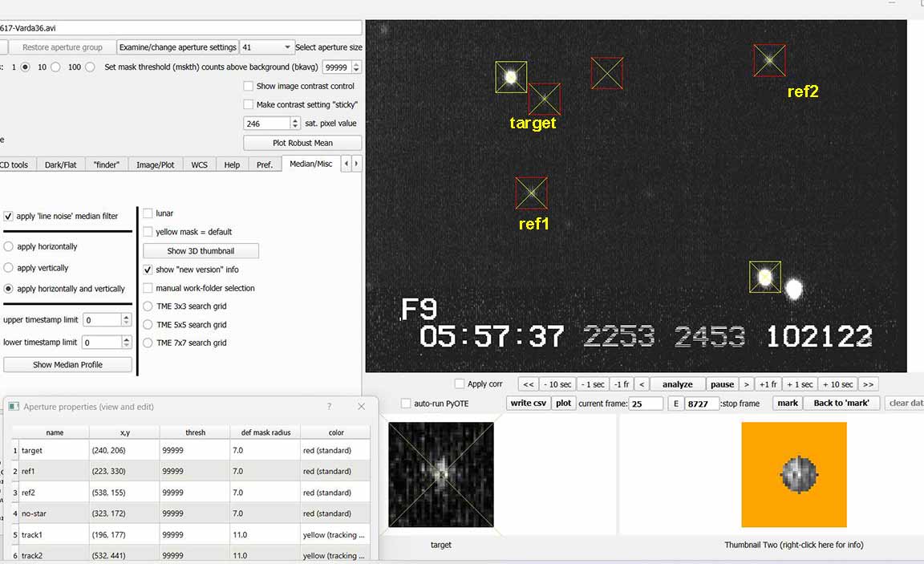Viewport: 924px width, 564px height.
Task: Start analysis with the analyze button
Action: coord(677,384)
